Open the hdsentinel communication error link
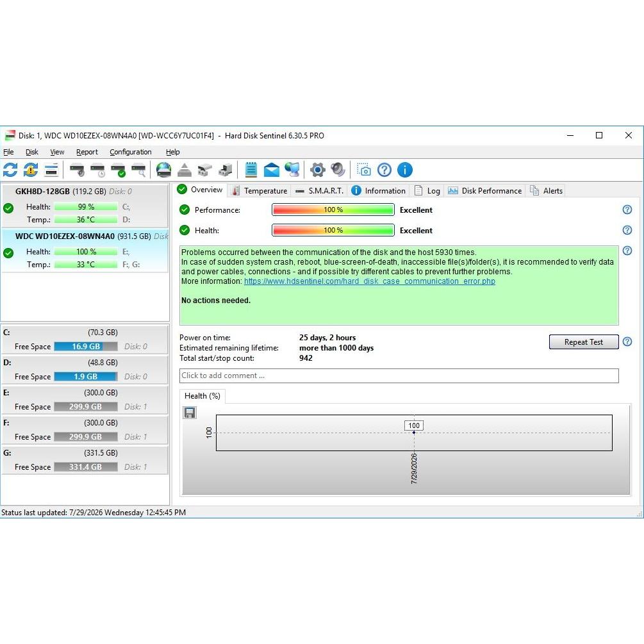 [x=370, y=281]
